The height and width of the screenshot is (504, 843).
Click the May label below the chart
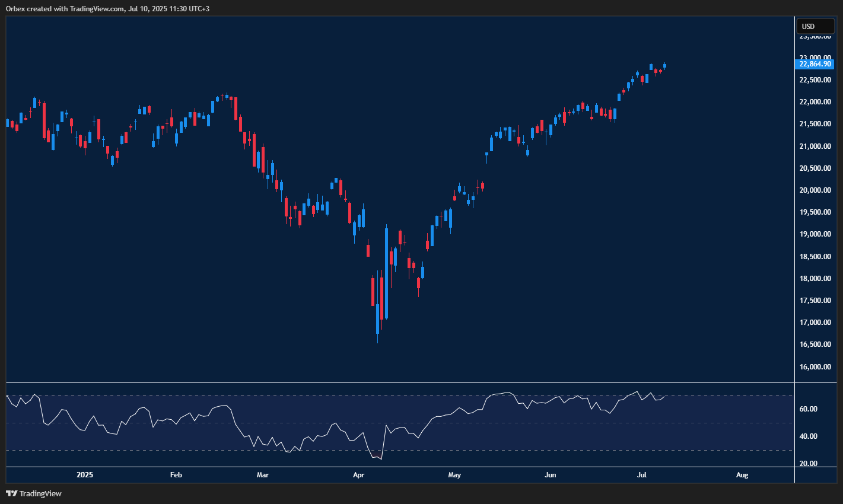pyautogui.click(x=454, y=475)
